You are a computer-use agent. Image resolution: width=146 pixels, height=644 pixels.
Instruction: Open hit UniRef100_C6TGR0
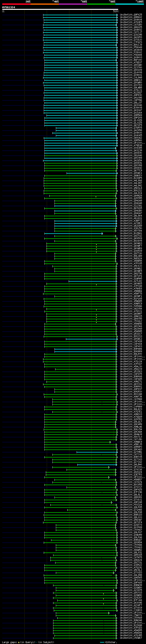(x=131, y=25)
